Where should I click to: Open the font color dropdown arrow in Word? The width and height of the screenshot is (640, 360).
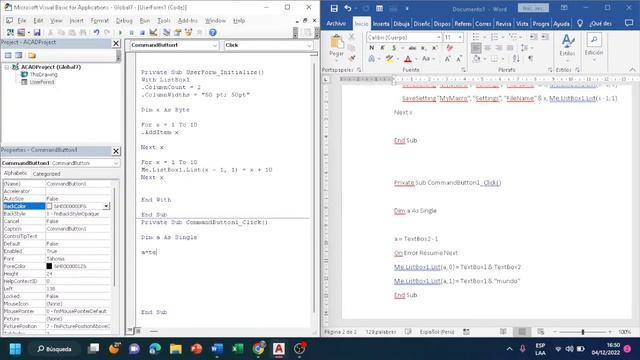(416, 60)
